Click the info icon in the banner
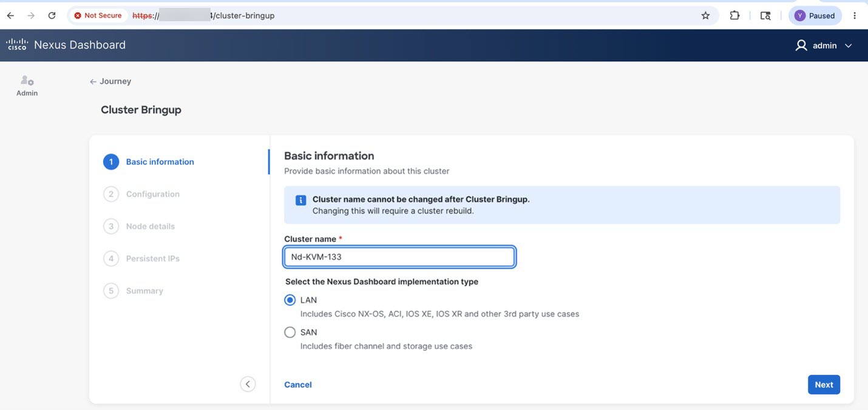This screenshot has height=410, width=868. 300,200
